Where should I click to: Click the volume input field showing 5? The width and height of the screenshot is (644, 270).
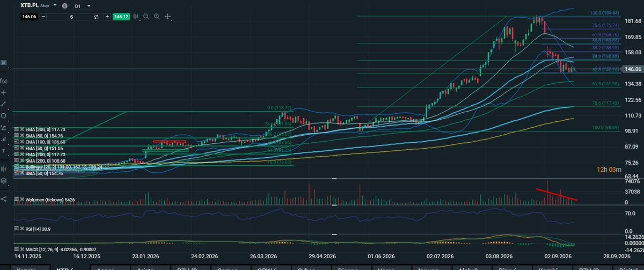point(71,17)
